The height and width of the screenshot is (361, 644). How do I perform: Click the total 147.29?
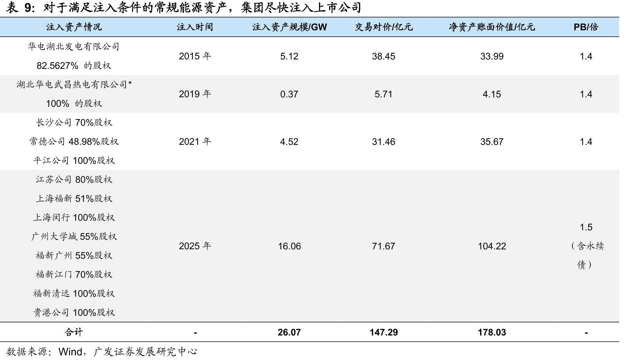click(384, 332)
